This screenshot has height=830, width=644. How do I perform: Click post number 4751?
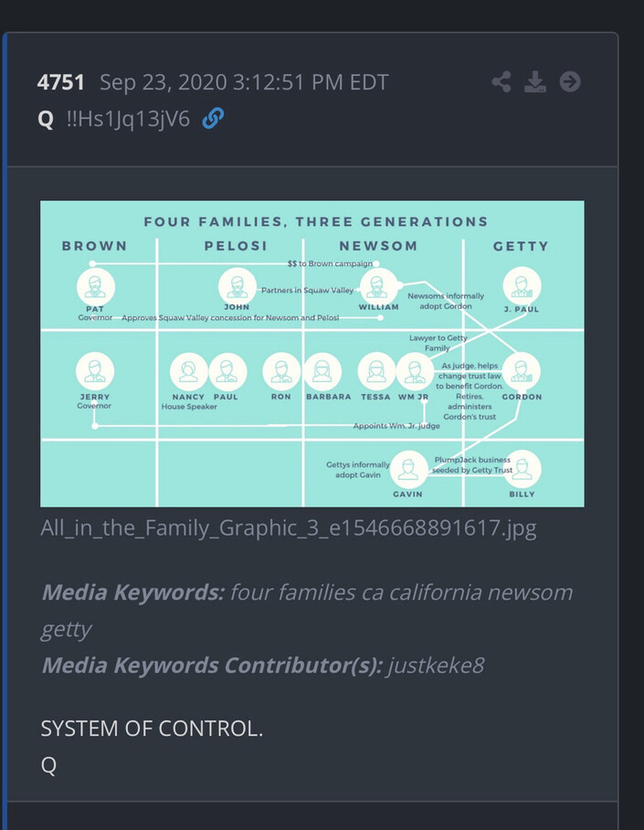[x=61, y=82]
